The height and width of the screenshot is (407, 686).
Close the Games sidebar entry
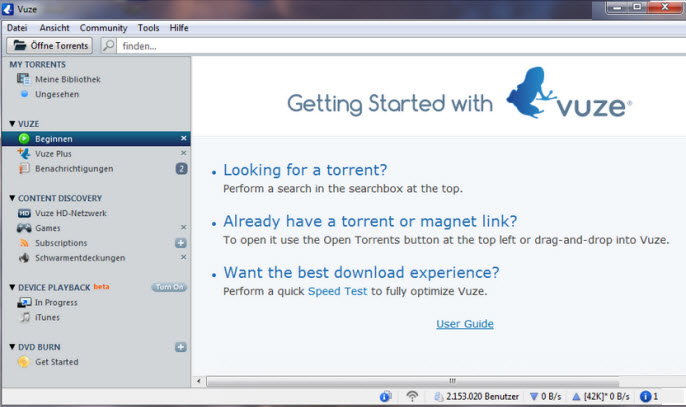pos(184,228)
